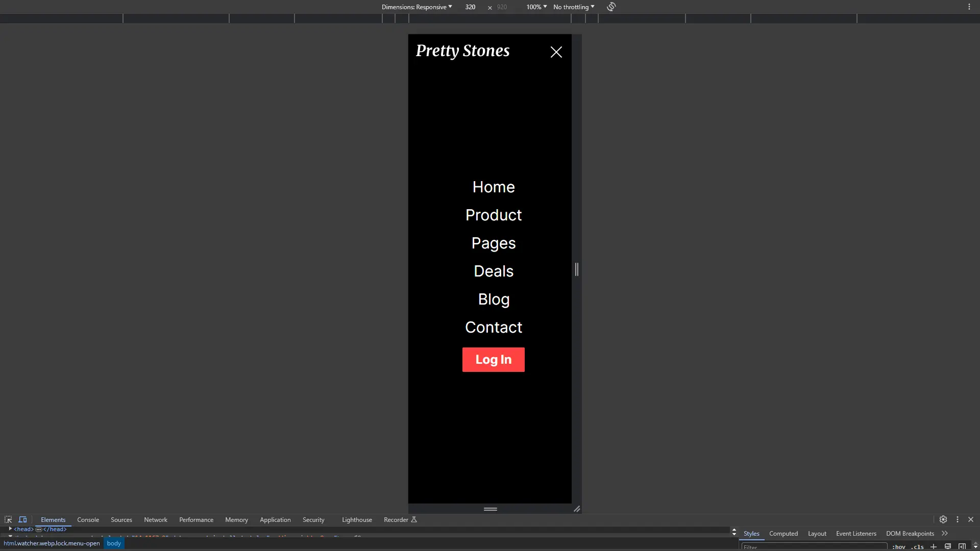Enable the .hov toggle in Styles
Image resolution: width=980 pixels, height=551 pixels.
(x=901, y=546)
